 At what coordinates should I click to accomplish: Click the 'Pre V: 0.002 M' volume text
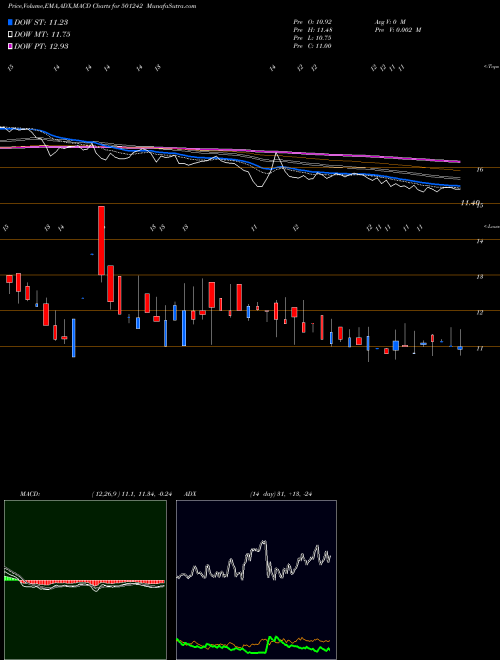pos(398,30)
